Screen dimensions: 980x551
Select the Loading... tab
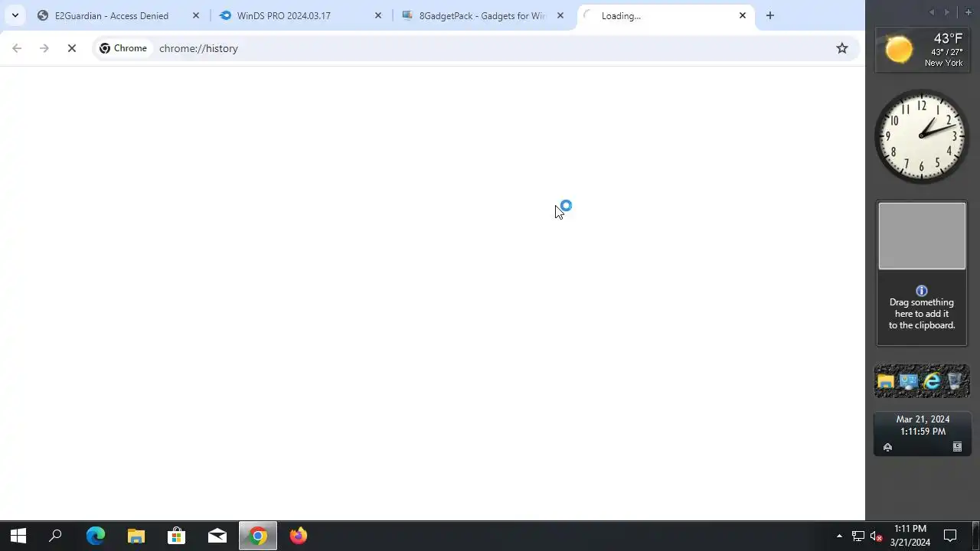pos(665,15)
